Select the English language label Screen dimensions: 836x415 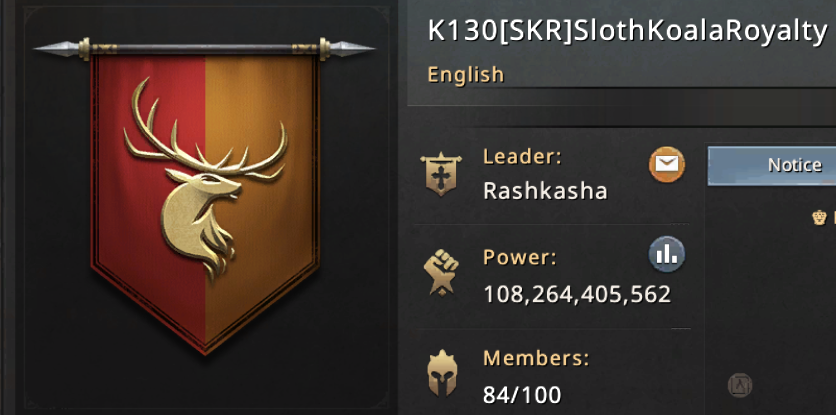(465, 75)
